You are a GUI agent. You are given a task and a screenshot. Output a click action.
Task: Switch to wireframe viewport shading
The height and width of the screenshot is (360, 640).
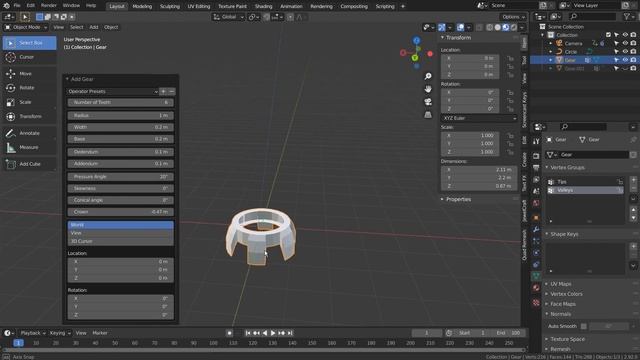pos(489,27)
